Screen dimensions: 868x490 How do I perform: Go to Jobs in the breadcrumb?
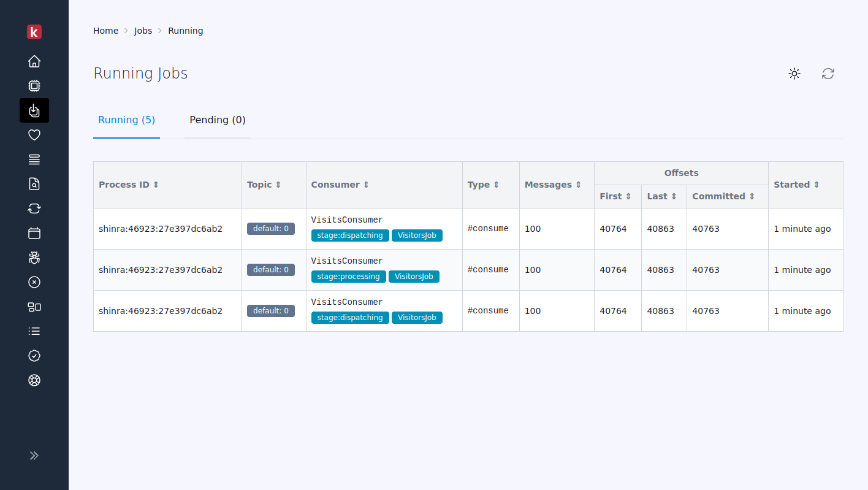[x=143, y=31]
